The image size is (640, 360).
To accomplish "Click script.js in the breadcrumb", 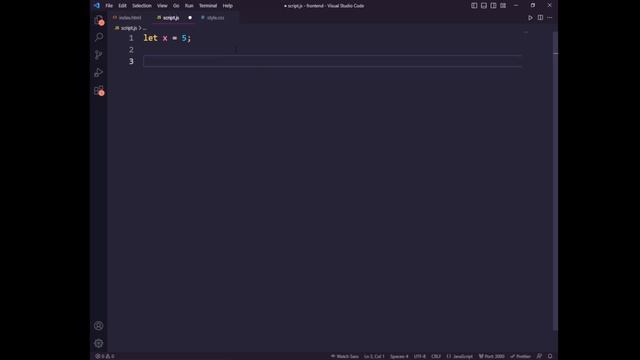I will tap(129, 28).
